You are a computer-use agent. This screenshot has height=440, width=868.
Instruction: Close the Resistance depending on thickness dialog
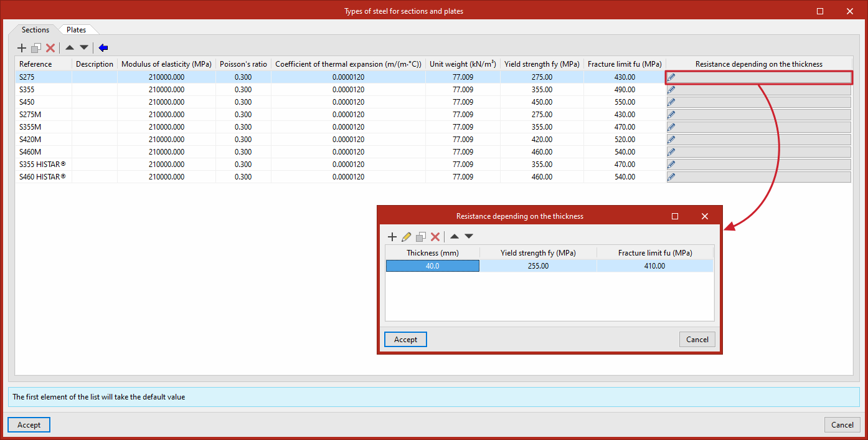tap(705, 216)
